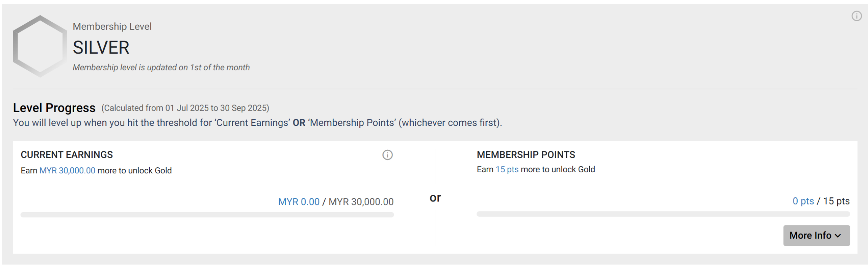
Task: Select the blue 0 pts earned value
Action: (x=803, y=201)
